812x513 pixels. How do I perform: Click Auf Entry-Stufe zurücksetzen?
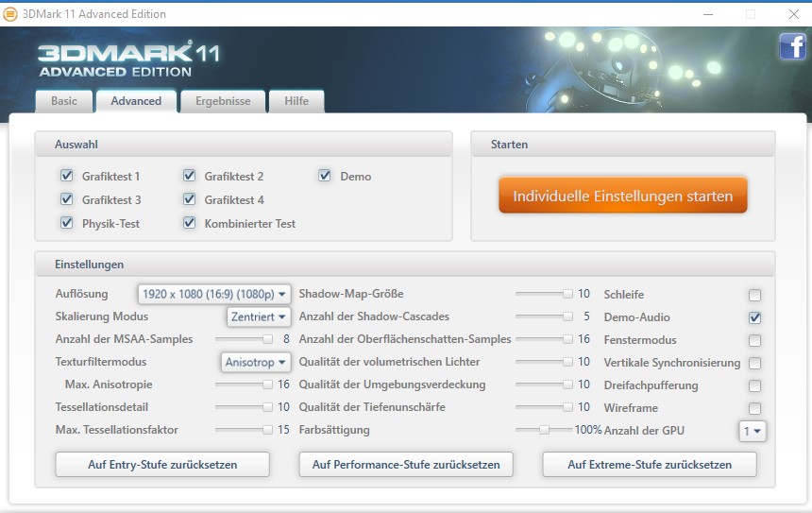click(x=162, y=464)
